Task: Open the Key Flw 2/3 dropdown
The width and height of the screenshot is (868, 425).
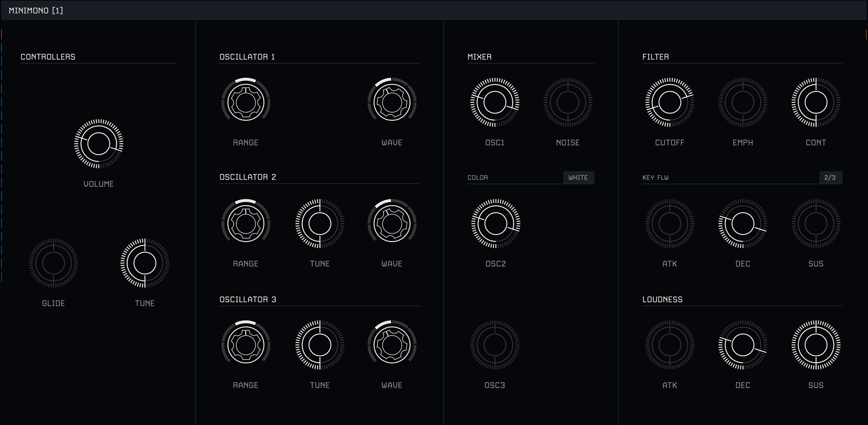Action: 830,177
